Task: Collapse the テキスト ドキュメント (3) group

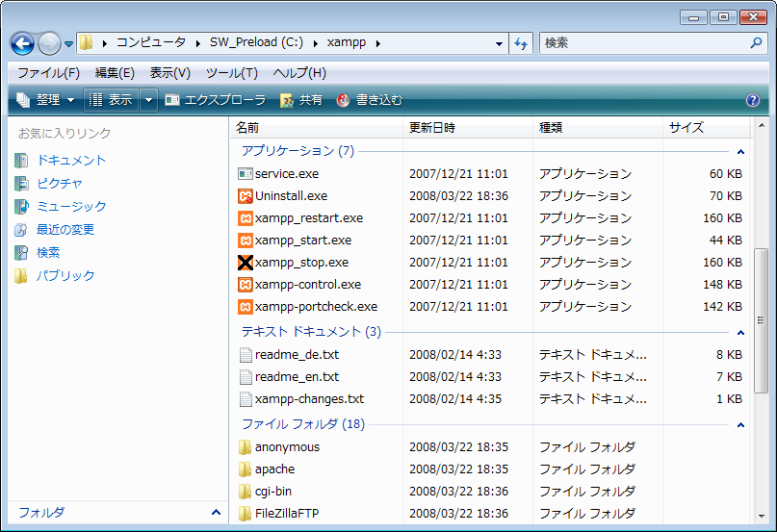Action: coord(740,333)
